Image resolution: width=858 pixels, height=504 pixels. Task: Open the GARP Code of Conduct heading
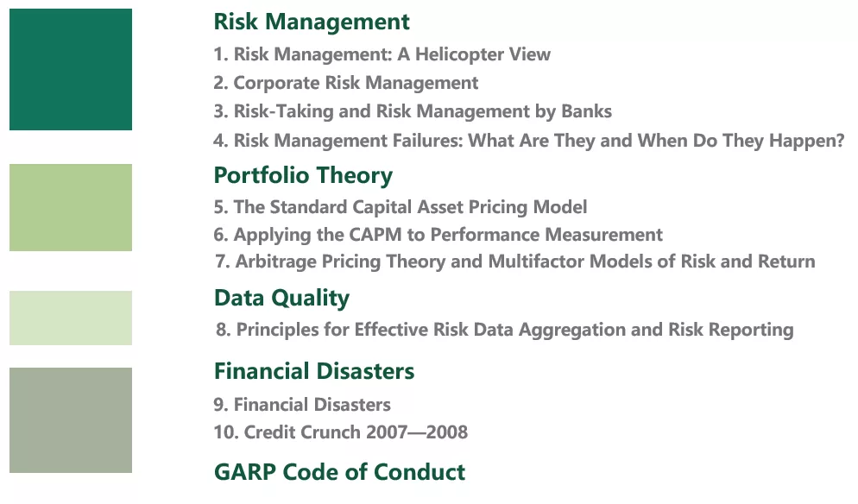pyautogui.click(x=339, y=472)
